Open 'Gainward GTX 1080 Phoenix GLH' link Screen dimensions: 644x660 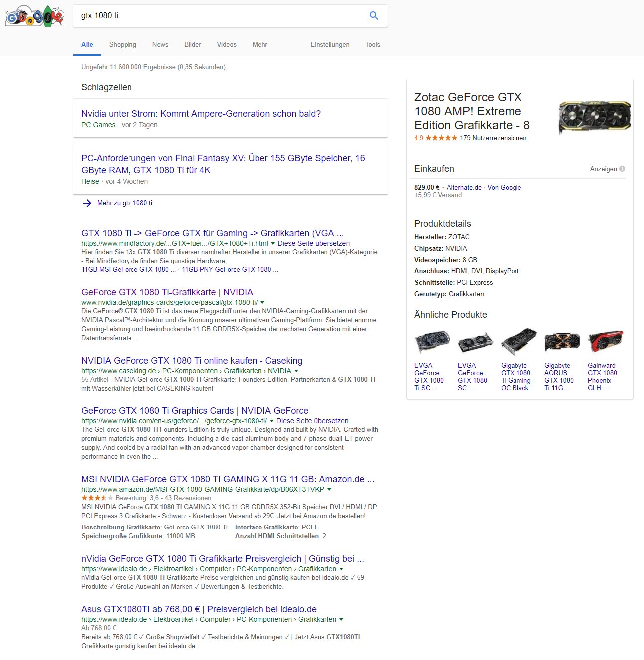click(602, 377)
